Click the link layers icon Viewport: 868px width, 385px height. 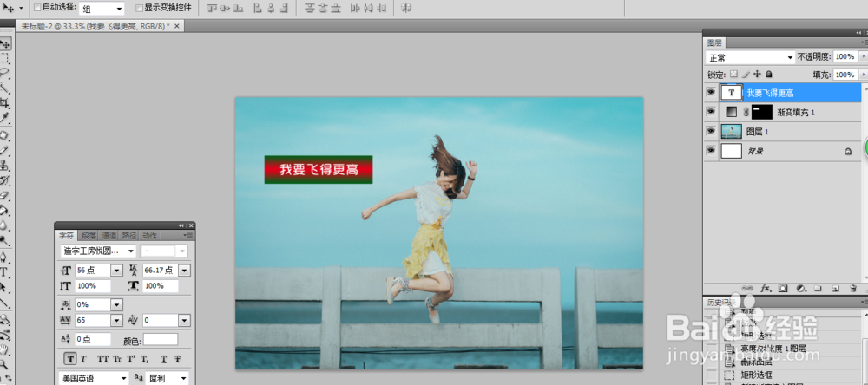click(748, 288)
